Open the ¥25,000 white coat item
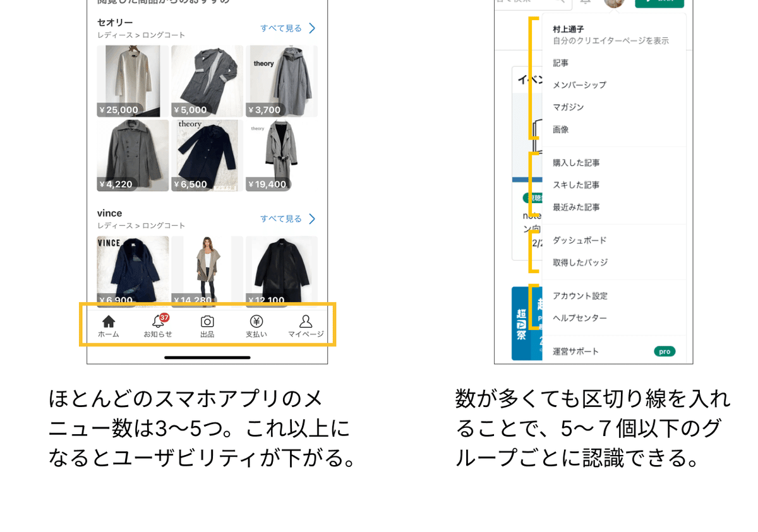 133,81
